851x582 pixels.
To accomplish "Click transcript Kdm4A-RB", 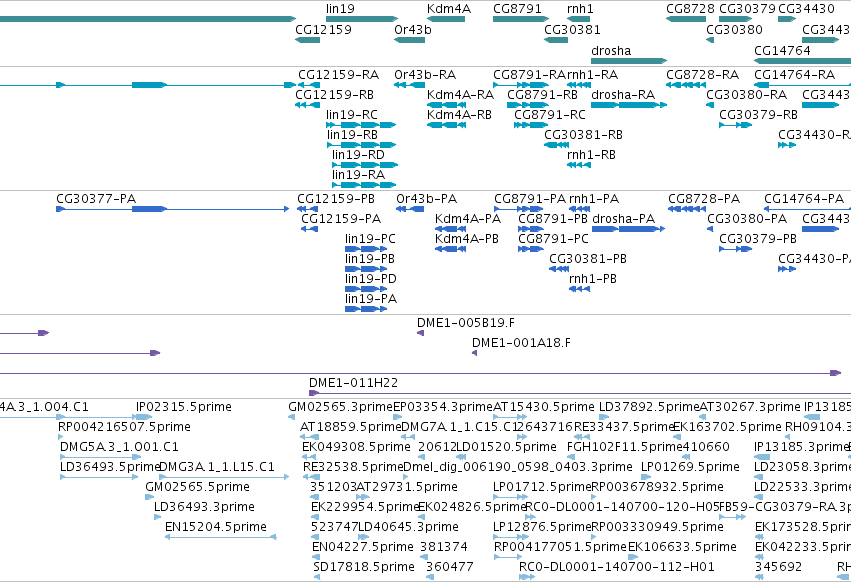I will (446, 125).
